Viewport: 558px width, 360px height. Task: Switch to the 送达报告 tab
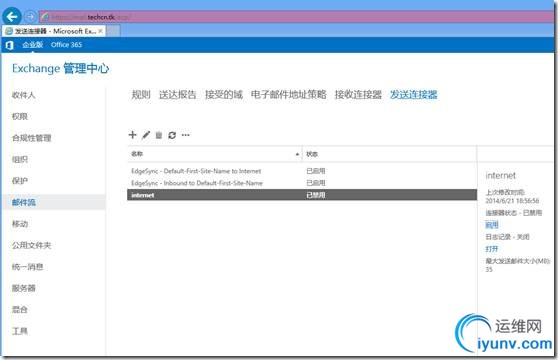click(178, 95)
